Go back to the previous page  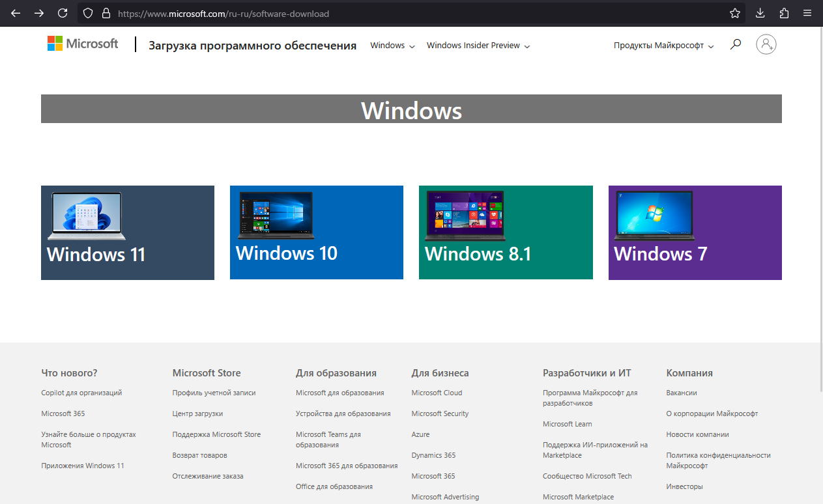[16, 13]
